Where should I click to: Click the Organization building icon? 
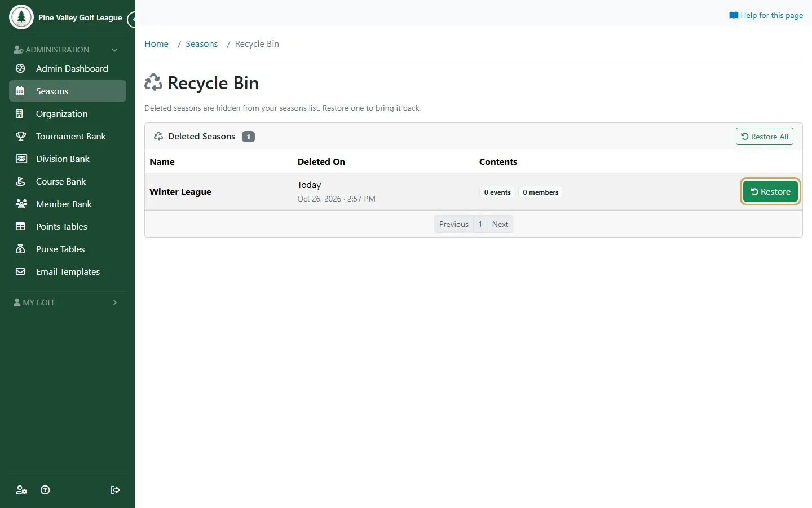tap(20, 113)
